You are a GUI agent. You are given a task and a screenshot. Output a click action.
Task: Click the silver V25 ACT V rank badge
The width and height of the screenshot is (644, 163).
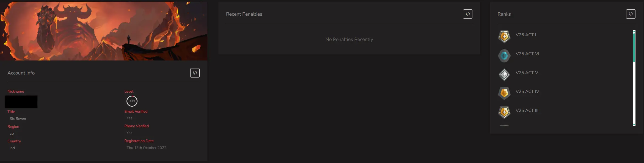click(x=504, y=74)
